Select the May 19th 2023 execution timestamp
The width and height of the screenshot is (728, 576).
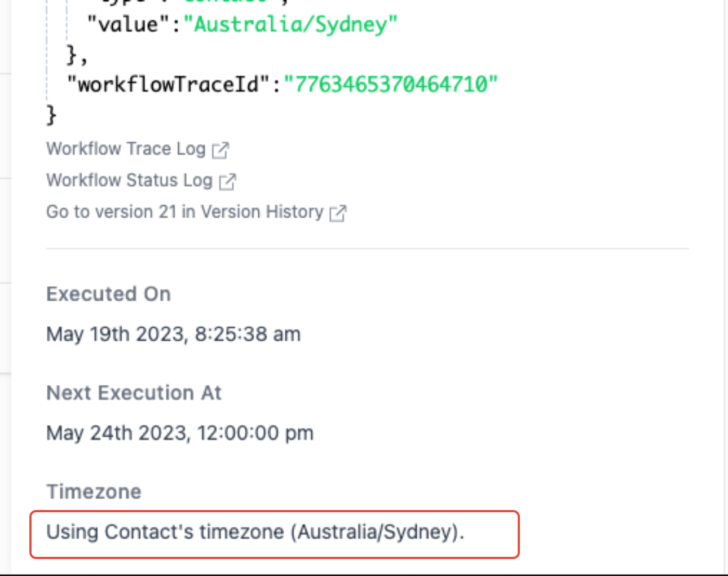pos(173,334)
